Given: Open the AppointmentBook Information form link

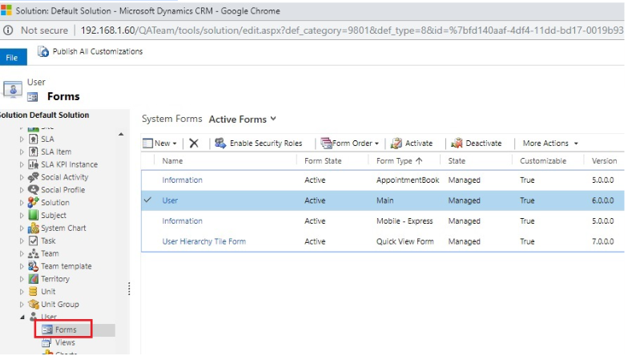Looking at the screenshot, I should coord(182,180).
